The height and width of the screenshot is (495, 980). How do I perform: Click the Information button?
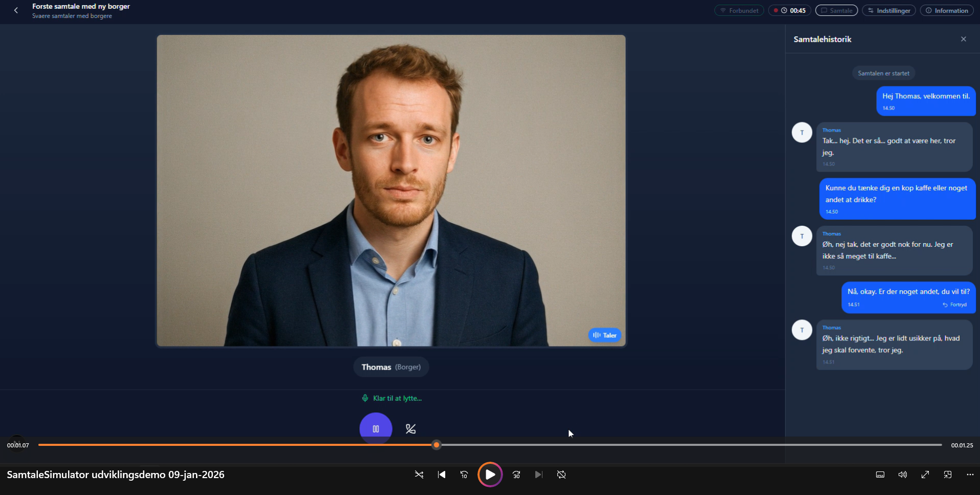tap(946, 10)
